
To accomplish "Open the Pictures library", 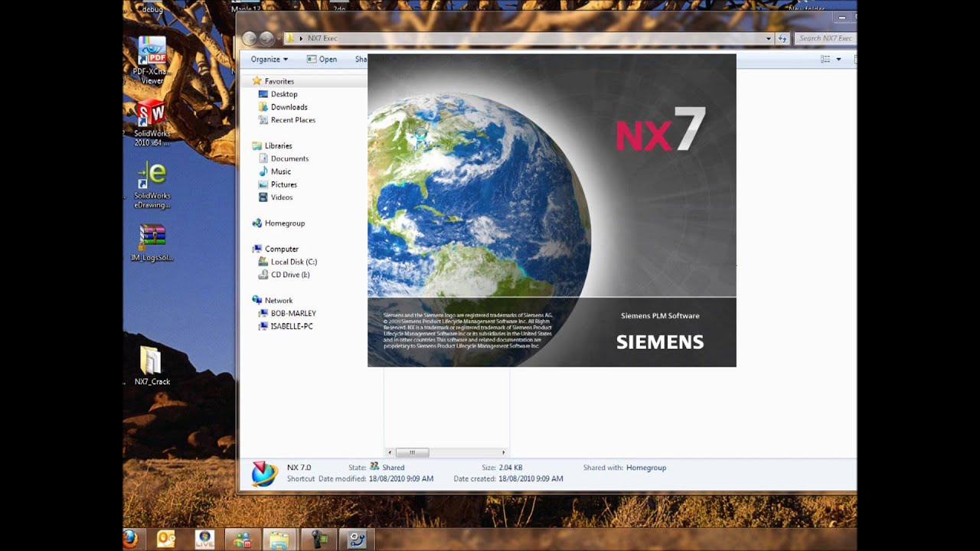I will tap(283, 184).
